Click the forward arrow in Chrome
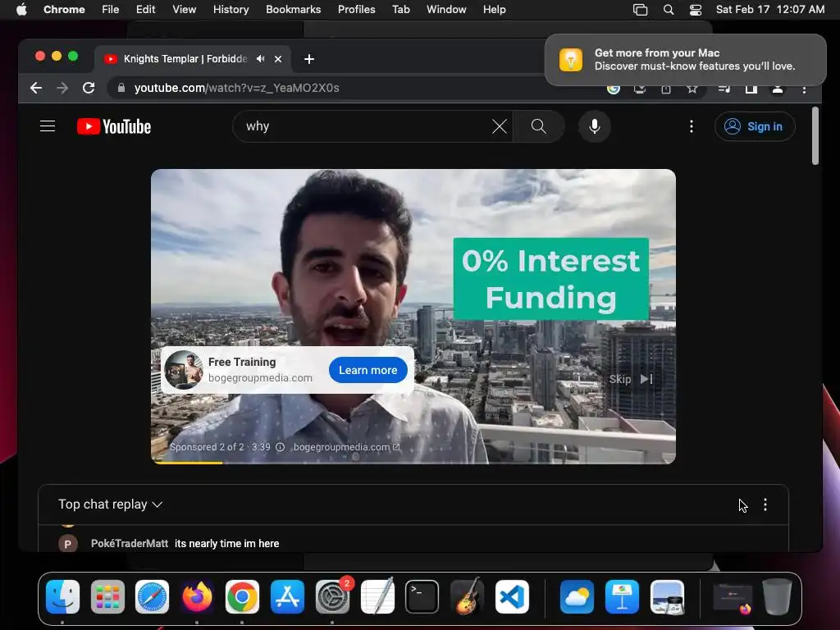The height and width of the screenshot is (630, 840). 62,88
